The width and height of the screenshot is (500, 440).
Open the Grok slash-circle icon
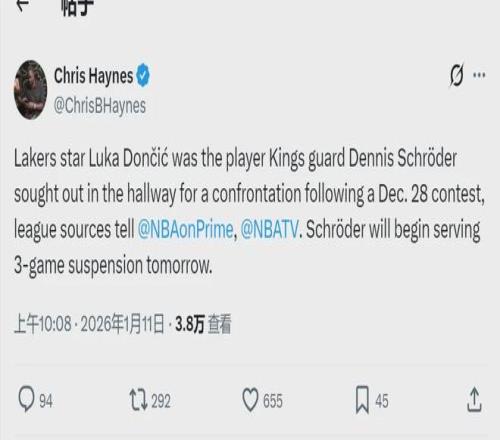pos(456,75)
